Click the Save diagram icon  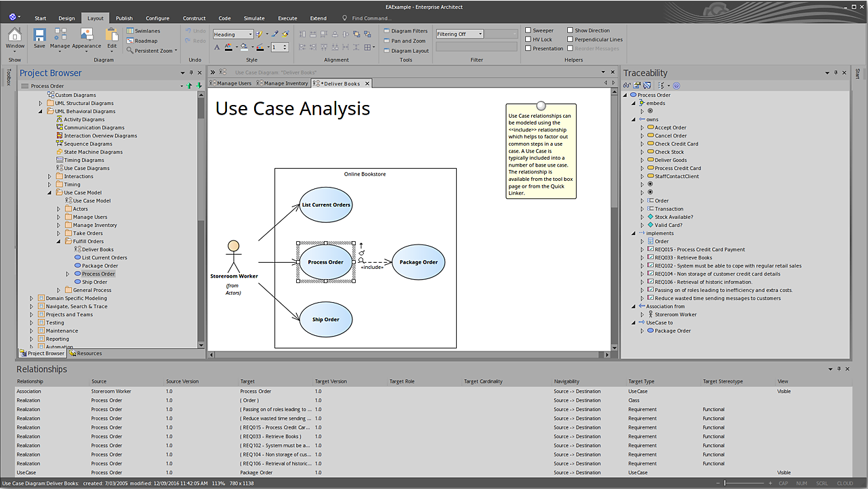click(39, 39)
